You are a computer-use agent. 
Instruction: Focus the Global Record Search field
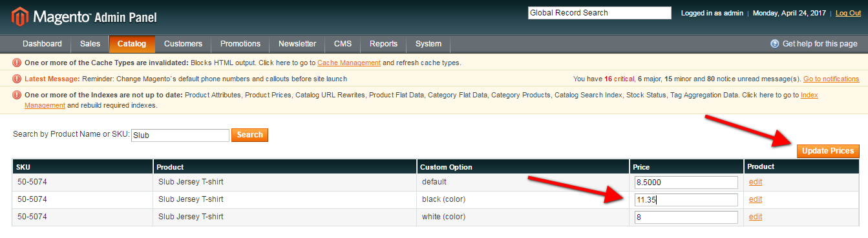(600, 13)
